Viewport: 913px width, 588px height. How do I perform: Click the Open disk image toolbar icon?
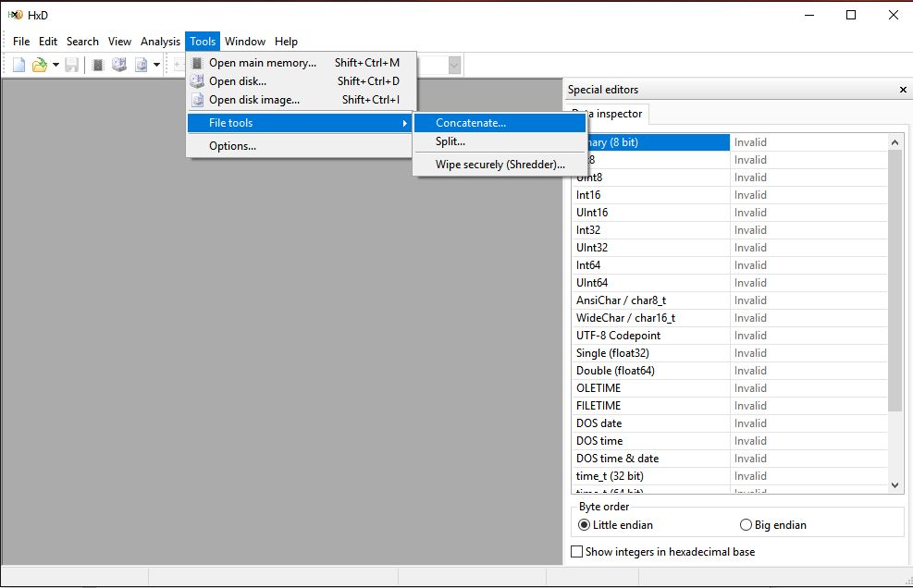pyautogui.click(x=142, y=65)
